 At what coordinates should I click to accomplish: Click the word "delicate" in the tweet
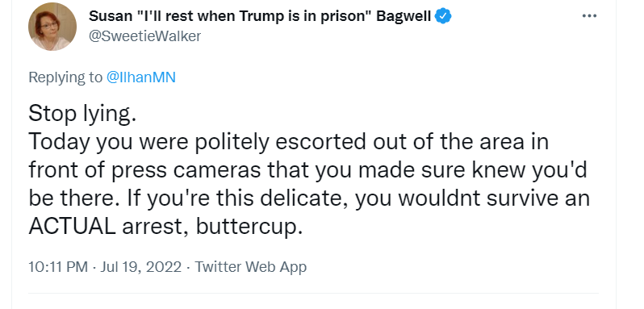(x=305, y=198)
